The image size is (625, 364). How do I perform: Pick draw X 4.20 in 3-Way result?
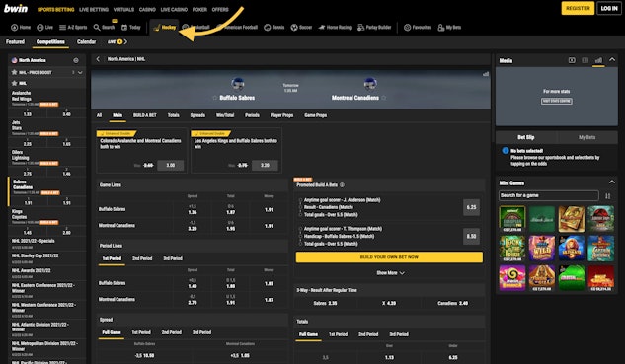[x=389, y=303]
